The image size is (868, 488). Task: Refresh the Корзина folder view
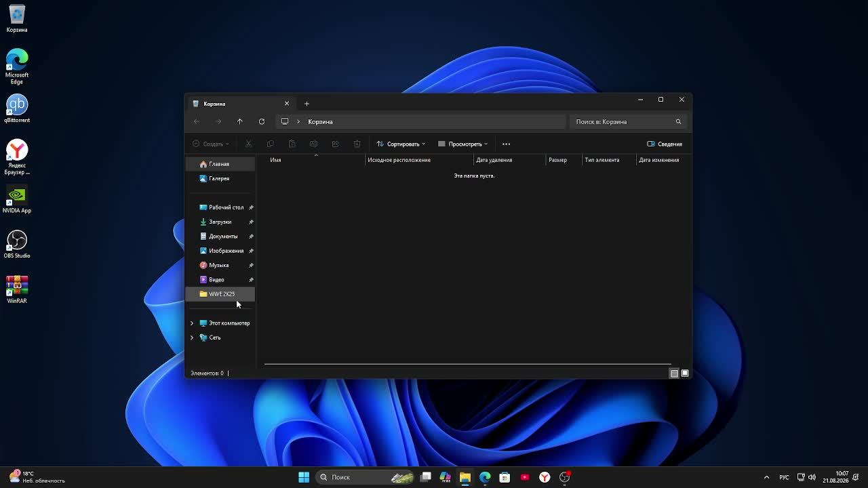point(262,122)
